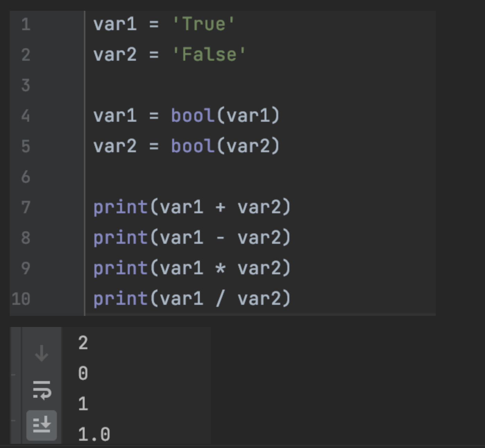Screen dimensions: 485x448
Task: Click bool keyword on line 4
Action: coord(193,115)
